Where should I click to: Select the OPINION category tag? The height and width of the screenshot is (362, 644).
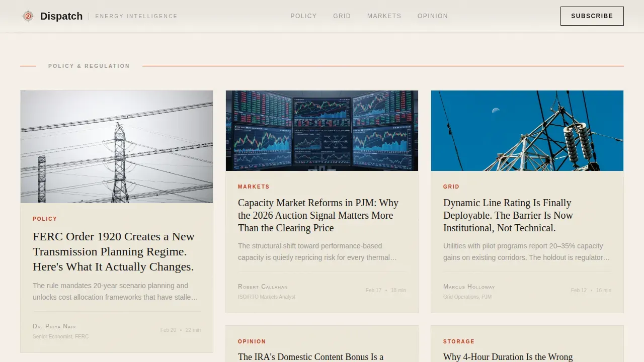pos(252,341)
